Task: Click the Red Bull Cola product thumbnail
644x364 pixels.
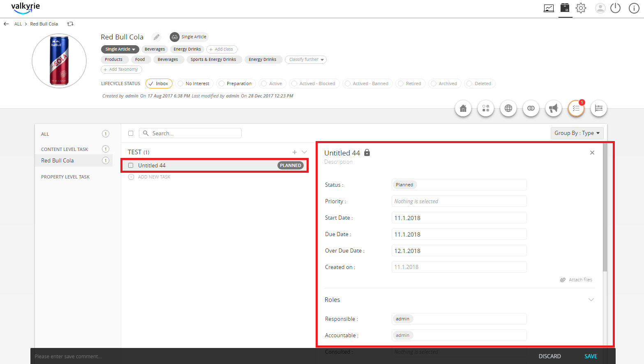Action: 59,61
